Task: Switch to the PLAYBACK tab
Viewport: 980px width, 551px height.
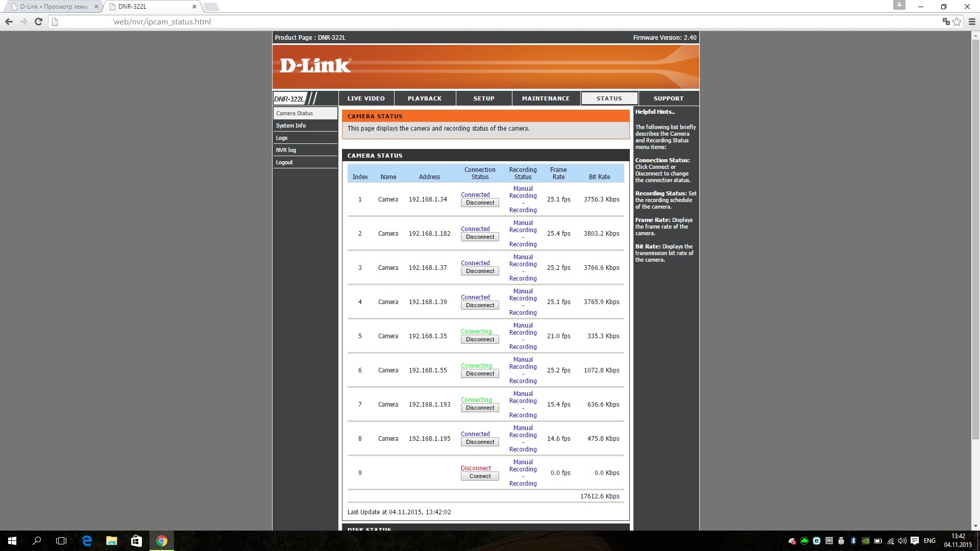Action: pos(424,98)
